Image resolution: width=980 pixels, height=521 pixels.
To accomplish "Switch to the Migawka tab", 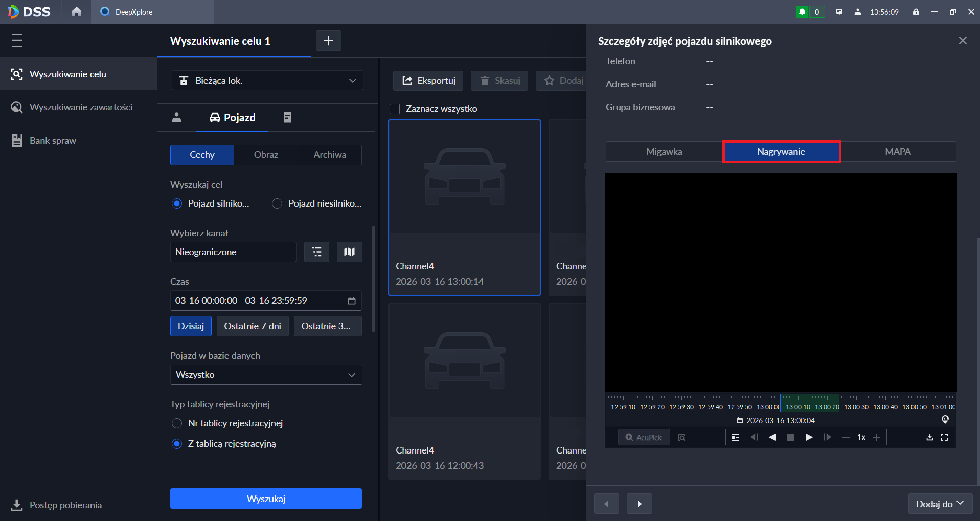I will point(664,152).
